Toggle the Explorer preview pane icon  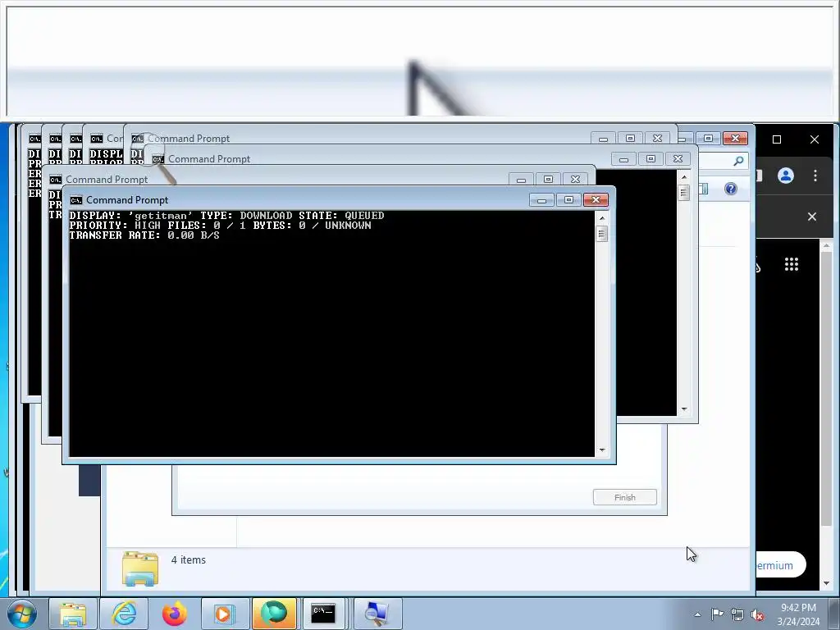point(703,189)
